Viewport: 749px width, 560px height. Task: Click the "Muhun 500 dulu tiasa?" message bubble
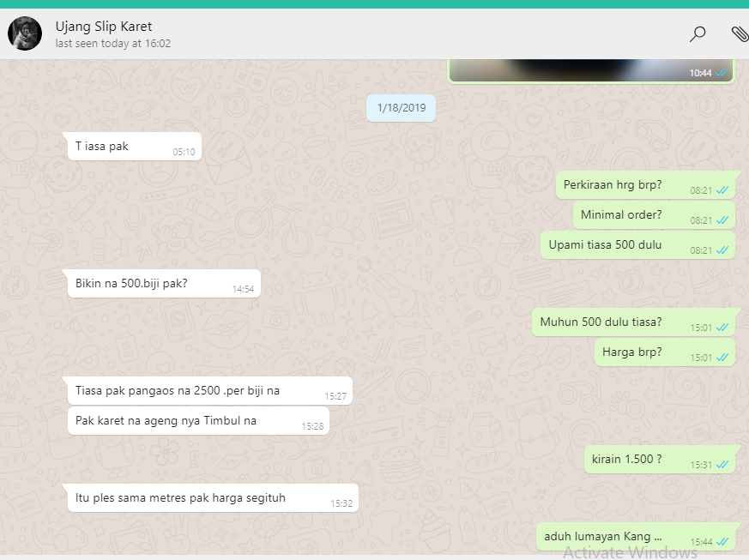[601, 322]
